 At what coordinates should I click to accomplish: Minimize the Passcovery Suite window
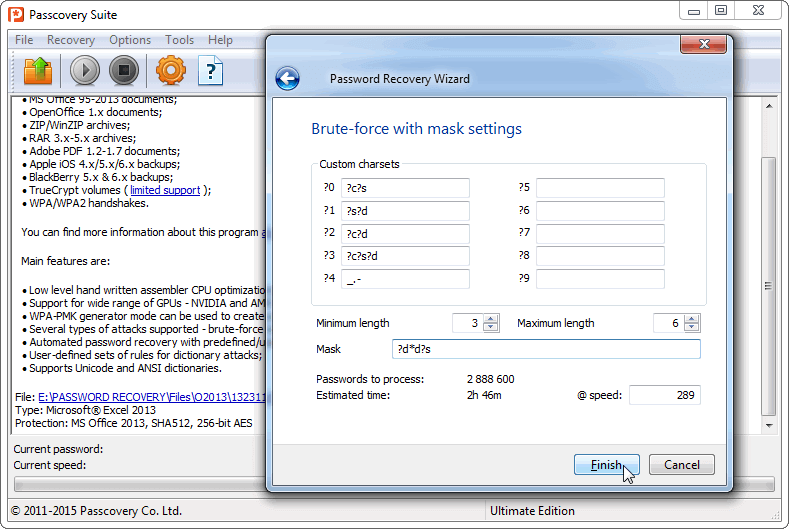point(694,11)
